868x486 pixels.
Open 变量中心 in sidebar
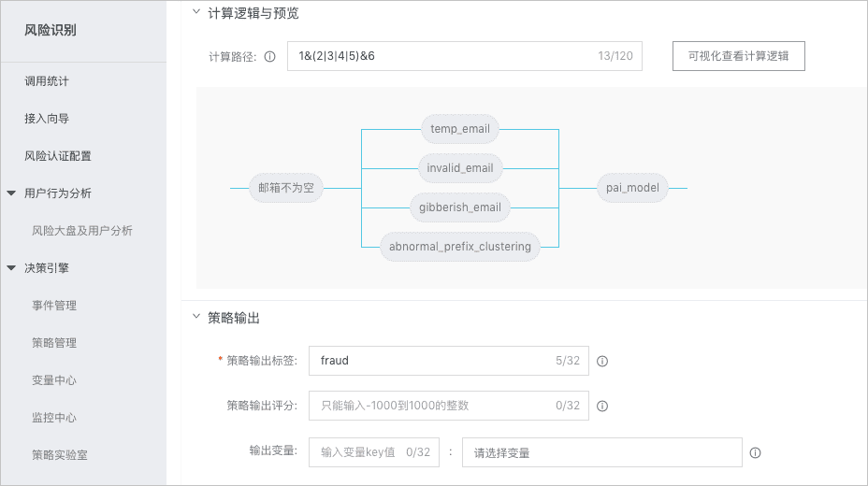[x=54, y=379]
